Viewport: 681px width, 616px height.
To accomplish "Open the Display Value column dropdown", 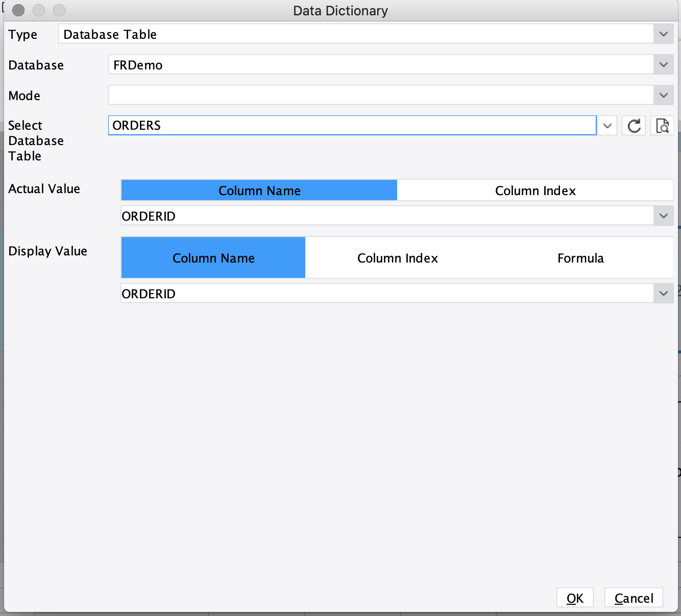I will coord(663,293).
